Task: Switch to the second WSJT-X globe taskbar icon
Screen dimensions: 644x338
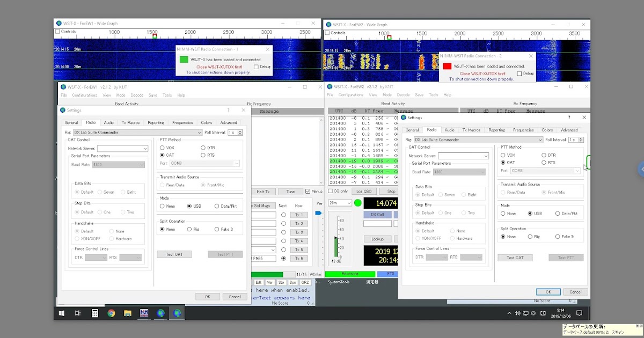Action: pos(177,313)
